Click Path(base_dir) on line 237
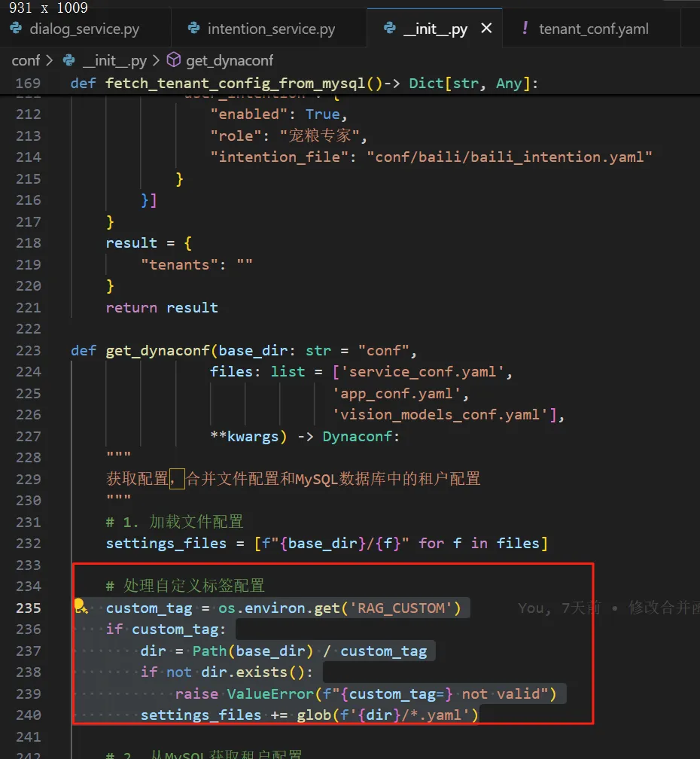The height and width of the screenshot is (759, 700). coord(252,651)
